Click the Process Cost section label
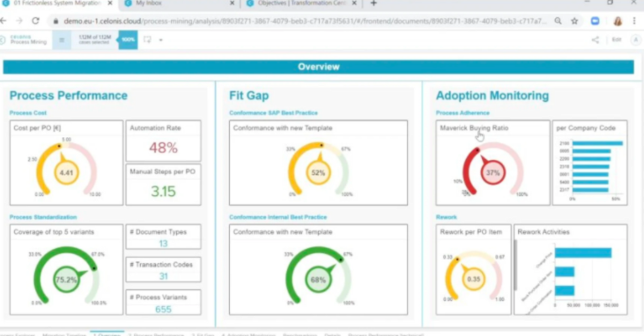The image size is (644, 336). 28,113
